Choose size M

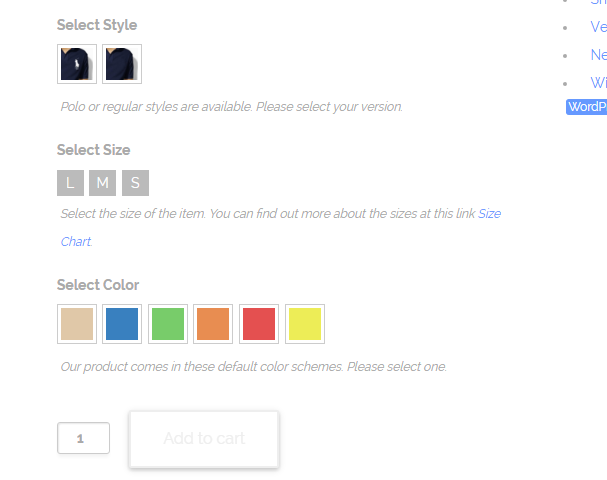pyautogui.click(x=102, y=183)
